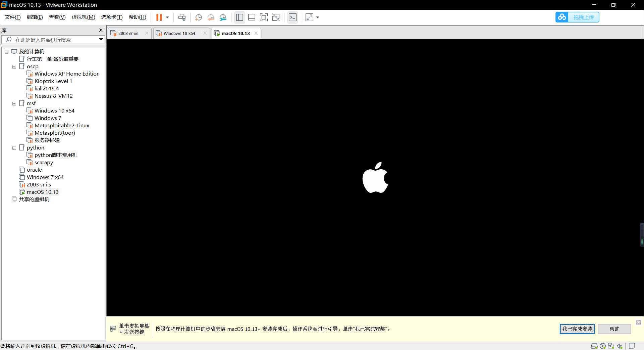Toggle the console view icon
This screenshot has width=644, height=350.
coord(292,17)
